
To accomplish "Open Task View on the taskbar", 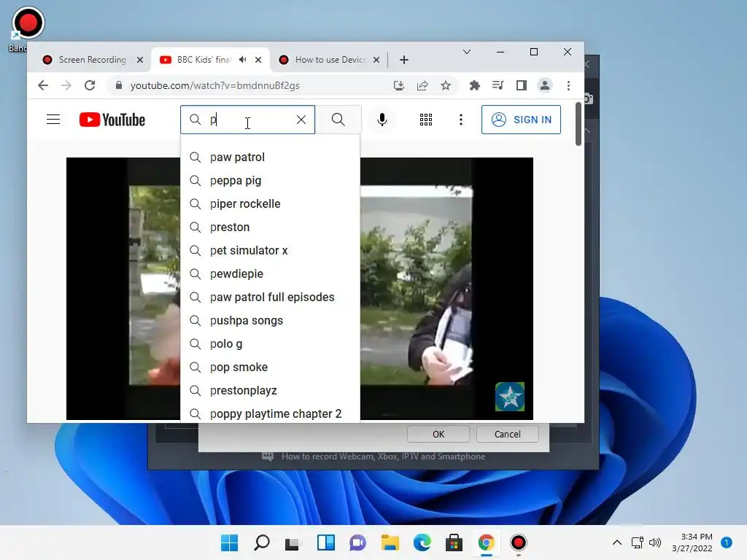I will (292, 542).
